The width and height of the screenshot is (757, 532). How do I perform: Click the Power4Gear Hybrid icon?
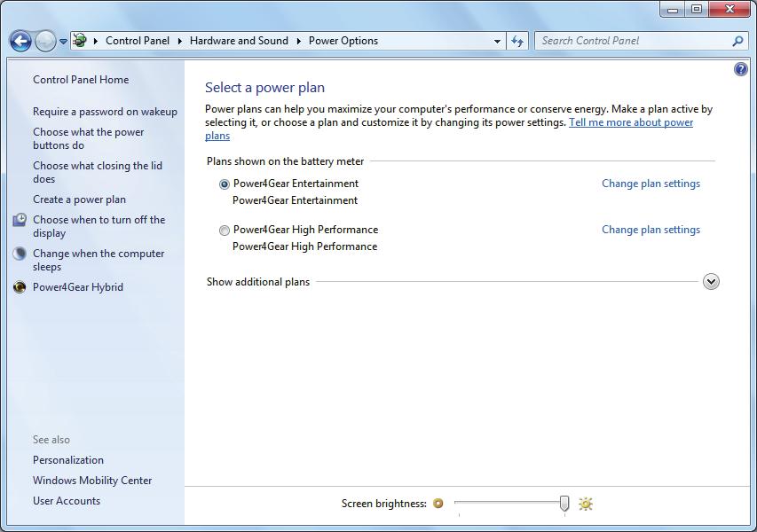coord(20,287)
